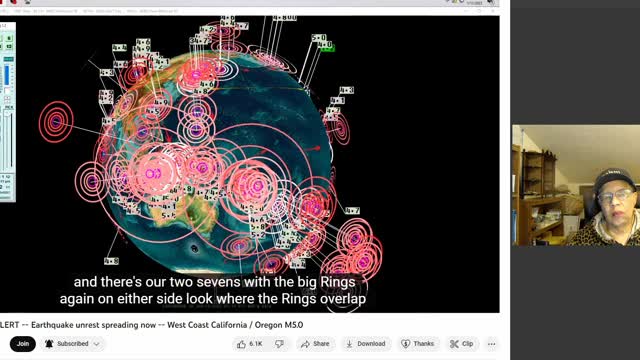640x360 pixels.
Task: Click the 4.8 magnitude label below globe
Action: 111,261
